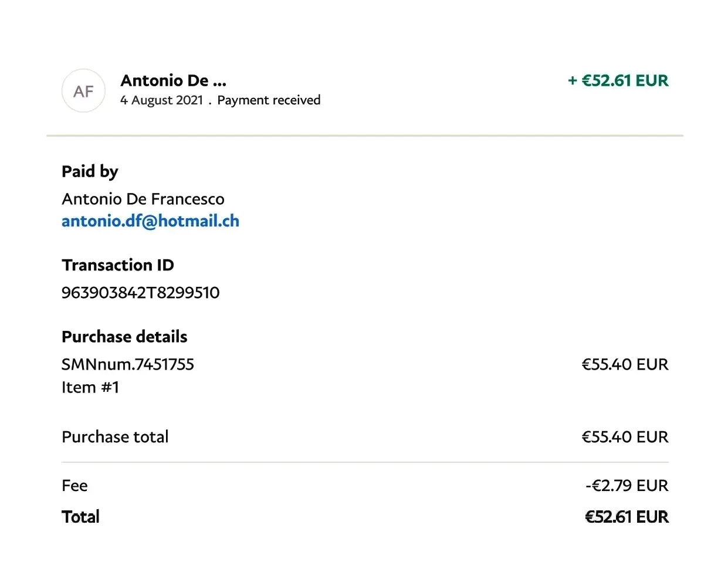This screenshot has width=728, height=562.
Task: Click the date 4 August 2021
Action: tap(161, 100)
